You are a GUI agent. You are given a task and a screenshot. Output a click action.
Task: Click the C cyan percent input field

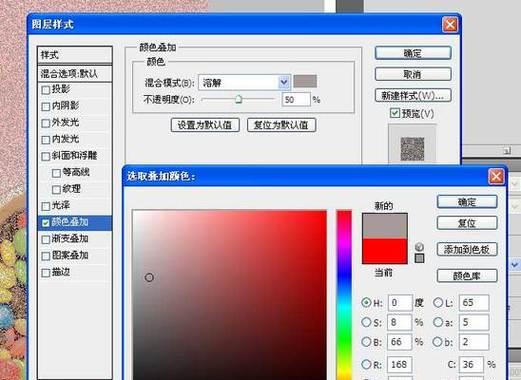pyautogui.click(x=471, y=365)
